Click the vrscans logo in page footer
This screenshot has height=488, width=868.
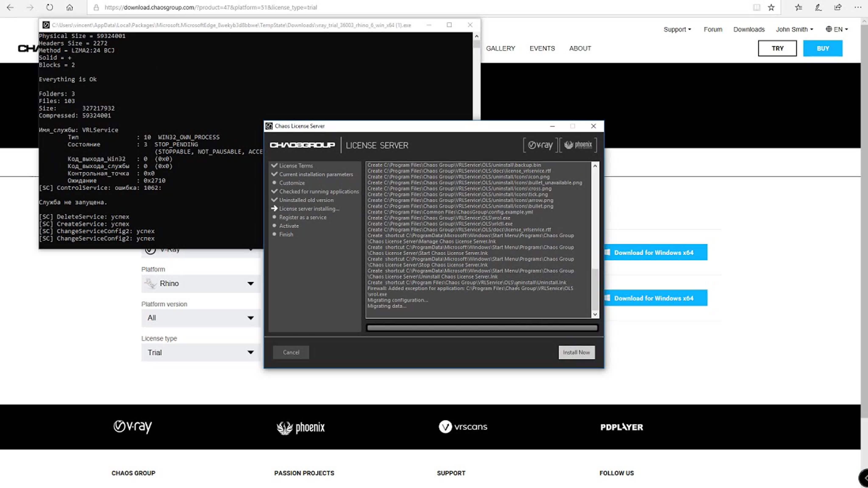pos(463,427)
